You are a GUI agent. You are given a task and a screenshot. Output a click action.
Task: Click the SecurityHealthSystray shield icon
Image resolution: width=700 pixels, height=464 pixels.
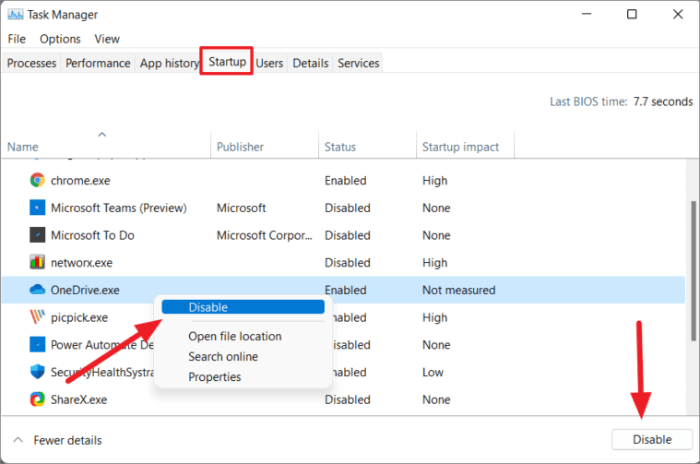coord(38,372)
